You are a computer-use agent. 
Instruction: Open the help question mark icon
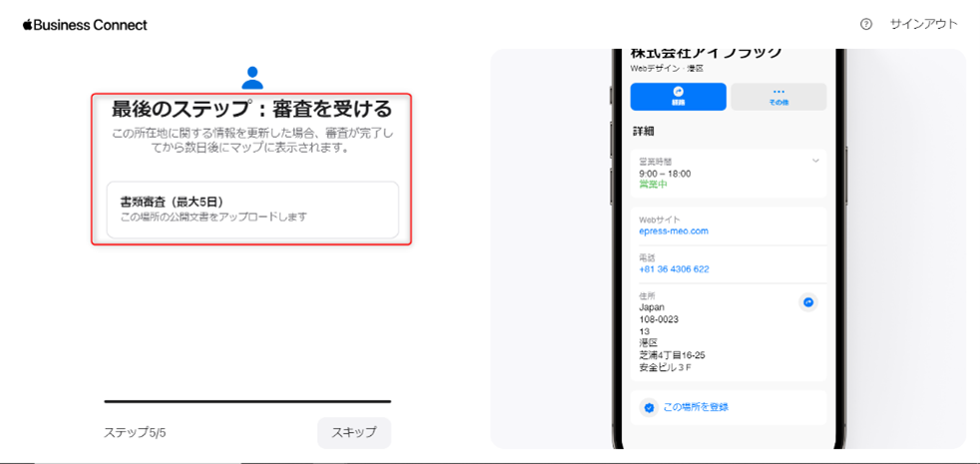point(865,24)
